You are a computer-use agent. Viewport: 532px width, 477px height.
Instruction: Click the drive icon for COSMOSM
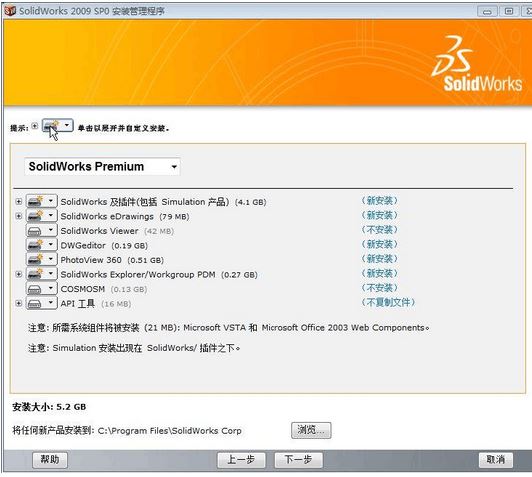[x=35, y=289]
